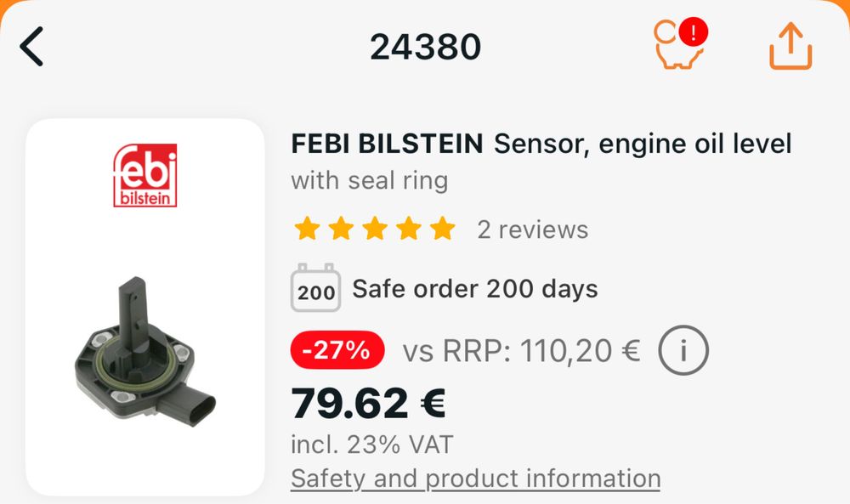Go back using the left arrow
Viewport: 850px width, 504px height.
point(32,47)
